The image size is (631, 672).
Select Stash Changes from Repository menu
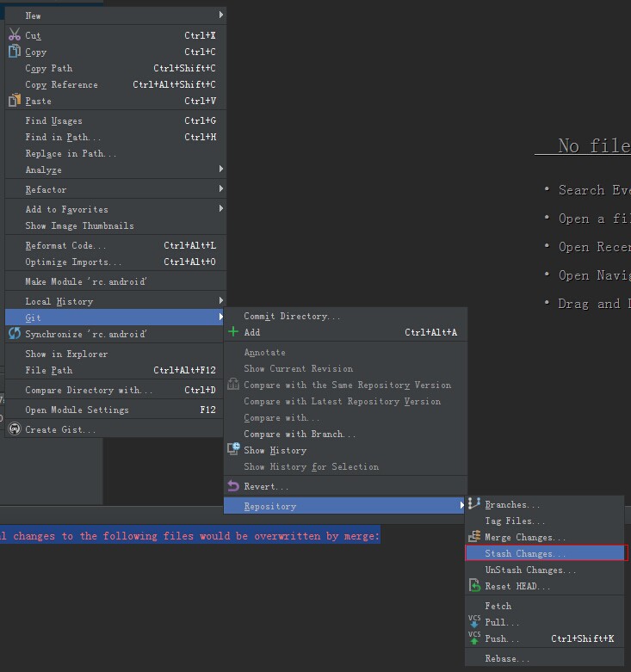545,553
